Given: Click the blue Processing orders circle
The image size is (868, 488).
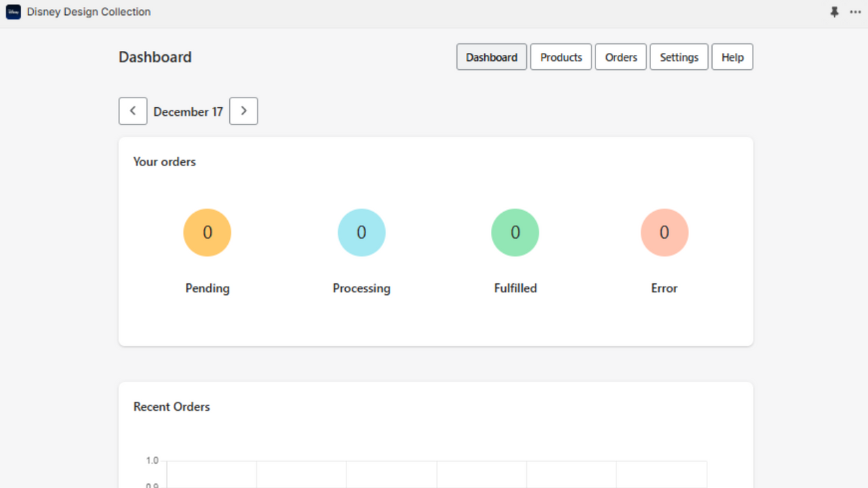Looking at the screenshot, I should [361, 232].
